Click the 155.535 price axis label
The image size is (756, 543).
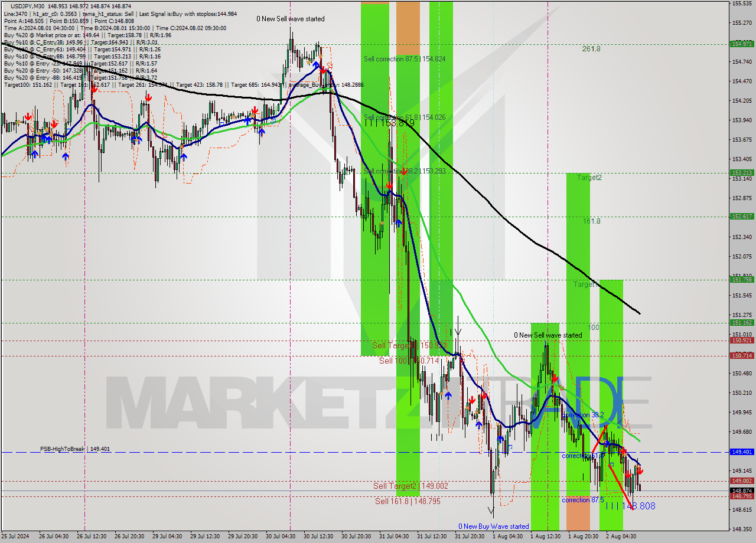point(742,4)
